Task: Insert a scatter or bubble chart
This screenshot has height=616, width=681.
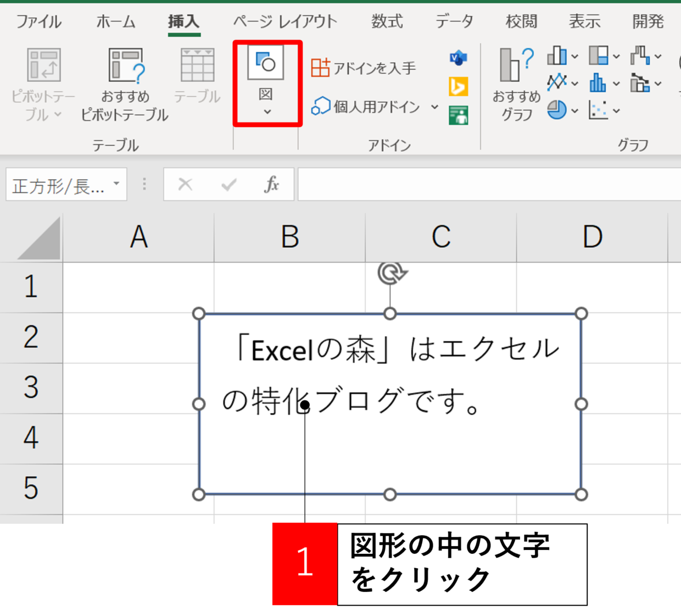Action: coord(598,110)
